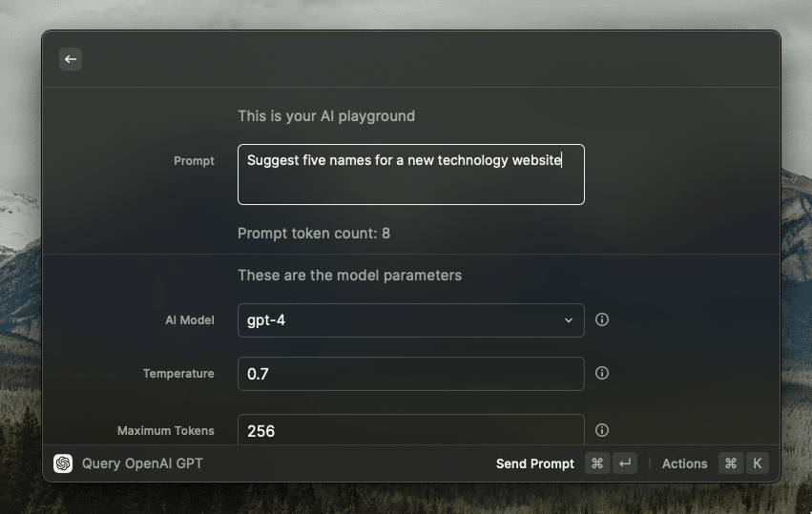Image resolution: width=812 pixels, height=514 pixels.
Task: Select the Maximum Tokens field showing 256
Action: point(411,430)
